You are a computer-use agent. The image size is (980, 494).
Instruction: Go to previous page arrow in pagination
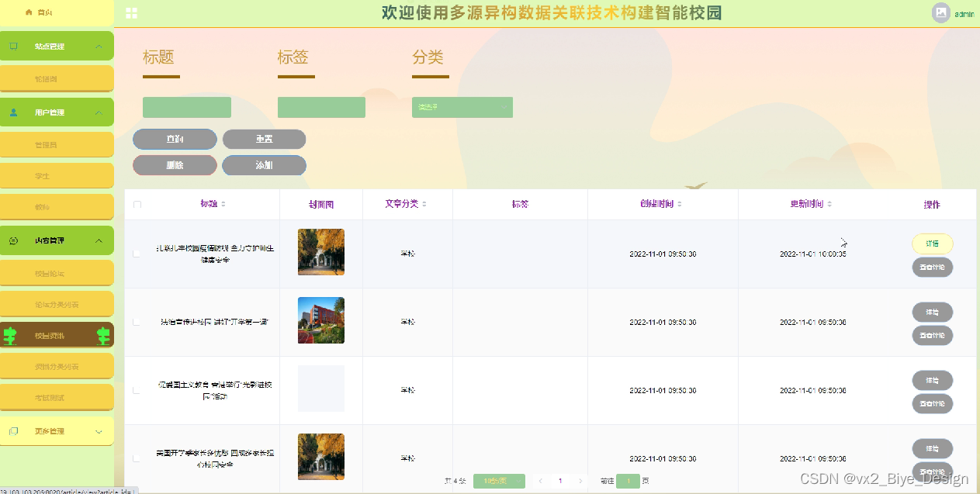pos(541,481)
